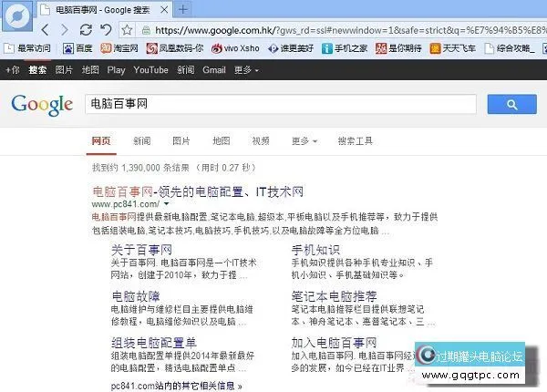This screenshot has height=392, width=547.
Task: Open Play in the black bar
Action: [x=116, y=70]
